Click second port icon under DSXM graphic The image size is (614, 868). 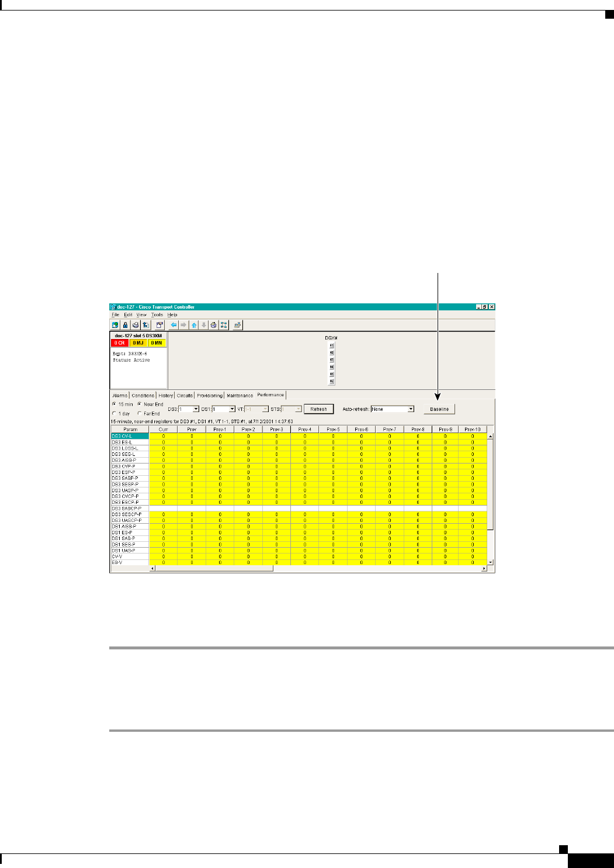[332, 352]
